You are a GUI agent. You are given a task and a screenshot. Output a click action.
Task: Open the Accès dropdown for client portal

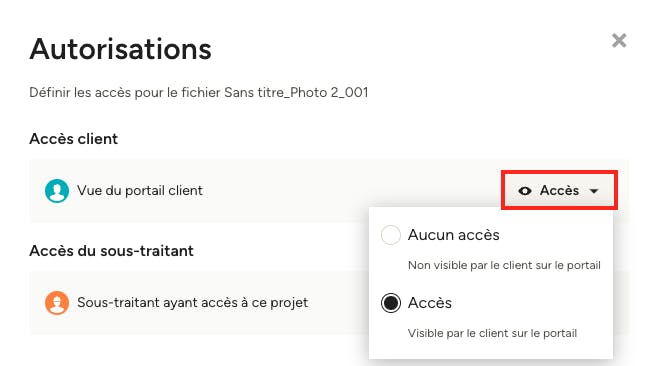click(559, 190)
